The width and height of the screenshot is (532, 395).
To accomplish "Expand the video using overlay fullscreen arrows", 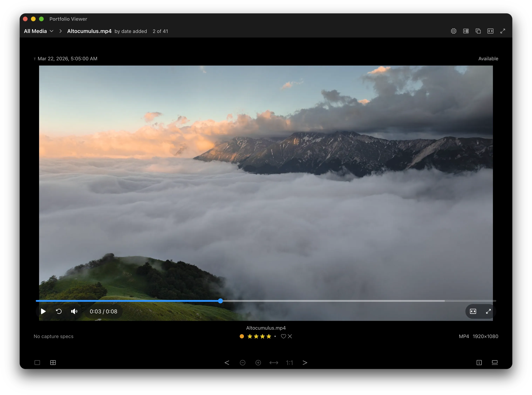I will point(488,311).
